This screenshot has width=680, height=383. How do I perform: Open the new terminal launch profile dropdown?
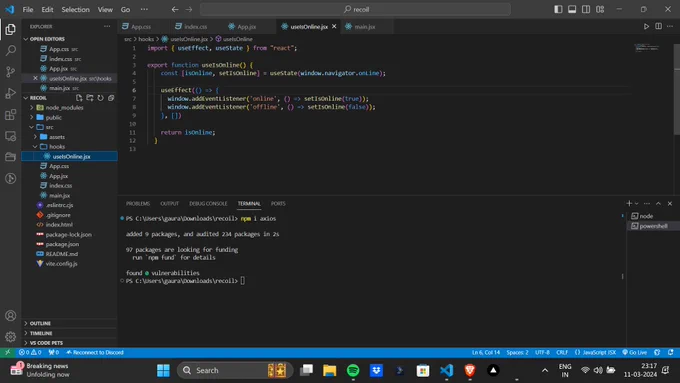637,203
